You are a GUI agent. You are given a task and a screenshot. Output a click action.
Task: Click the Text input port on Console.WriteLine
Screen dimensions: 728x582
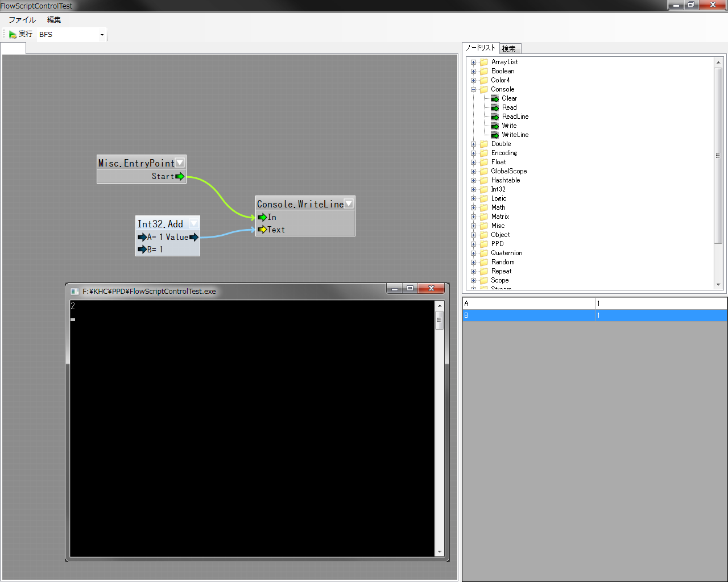pyautogui.click(x=262, y=230)
